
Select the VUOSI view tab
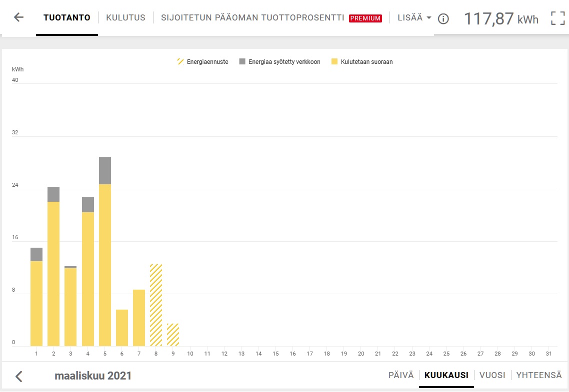click(492, 375)
